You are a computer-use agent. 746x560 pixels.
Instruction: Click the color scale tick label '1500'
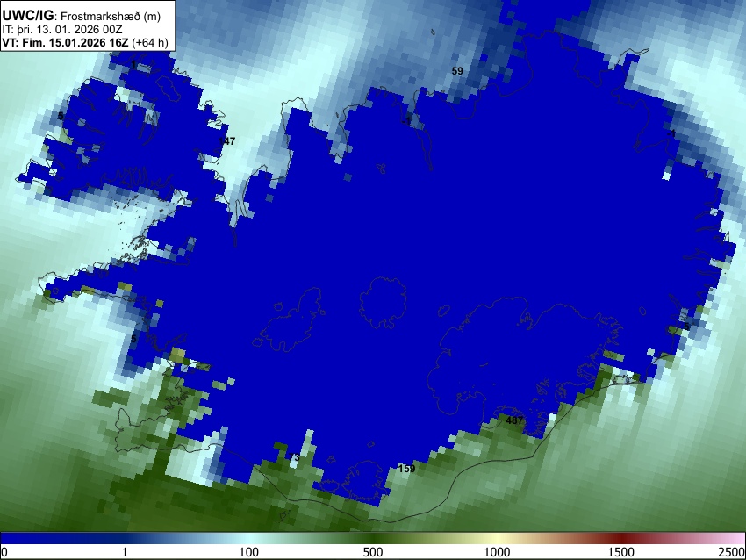[621, 552]
